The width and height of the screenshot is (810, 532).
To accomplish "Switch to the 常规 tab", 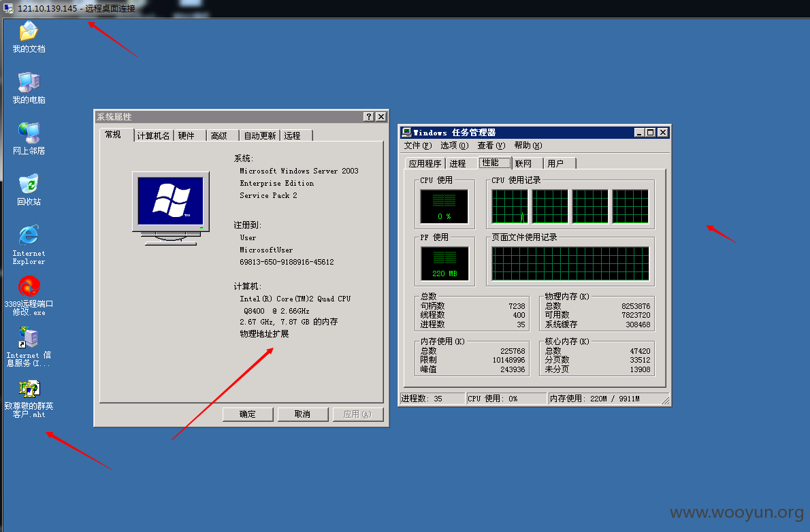I will 117,134.
